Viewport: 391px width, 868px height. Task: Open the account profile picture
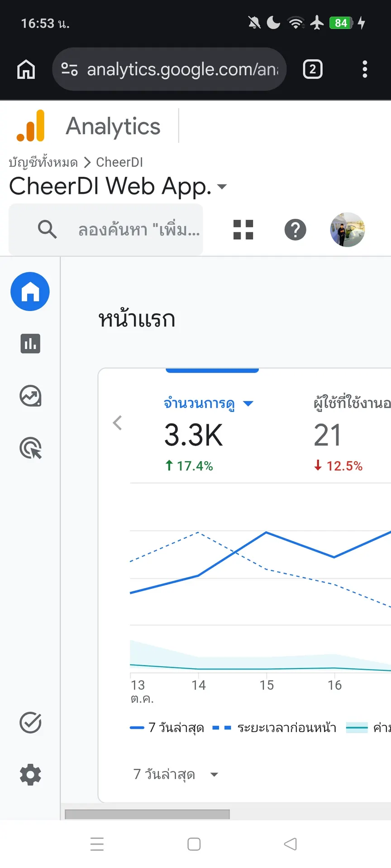tap(348, 230)
